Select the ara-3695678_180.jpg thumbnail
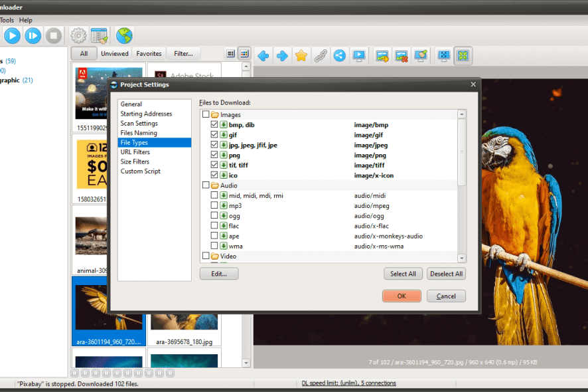The height and width of the screenshot is (392, 588). tap(184, 330)
